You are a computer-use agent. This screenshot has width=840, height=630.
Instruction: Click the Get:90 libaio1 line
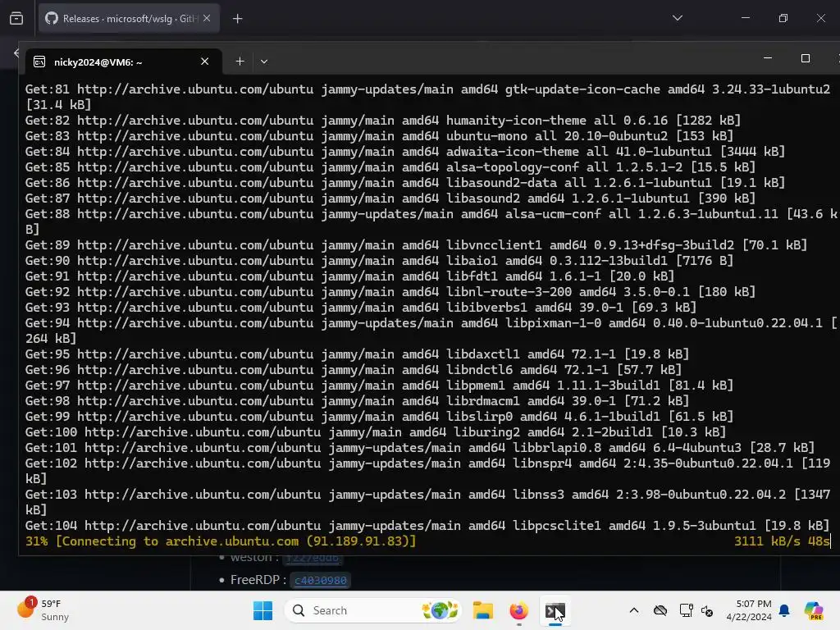tap(379, 260)
